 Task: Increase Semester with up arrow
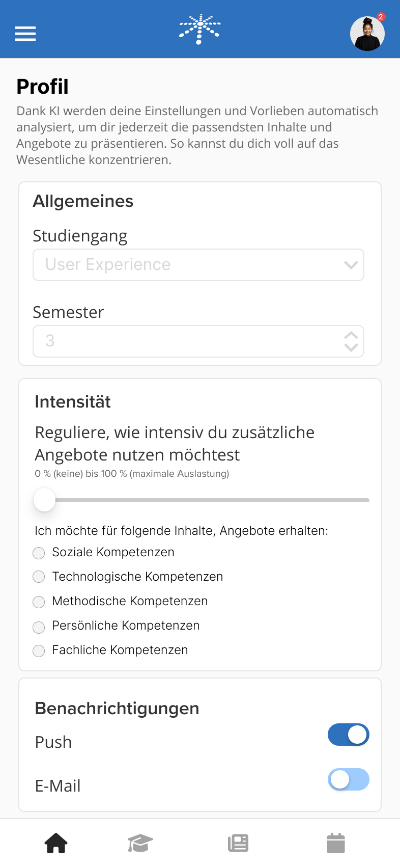tap(351, 336)
